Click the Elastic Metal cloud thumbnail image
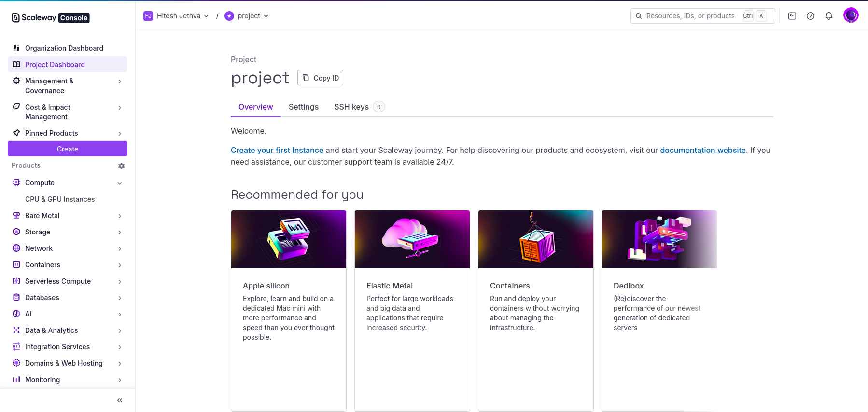Viewport: 868px width, 412px height. point(412,239)
